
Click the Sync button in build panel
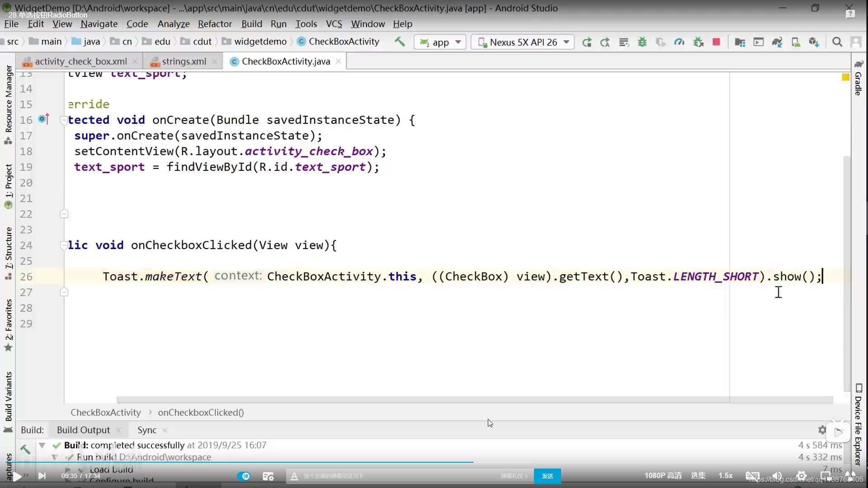pos(146,430)
